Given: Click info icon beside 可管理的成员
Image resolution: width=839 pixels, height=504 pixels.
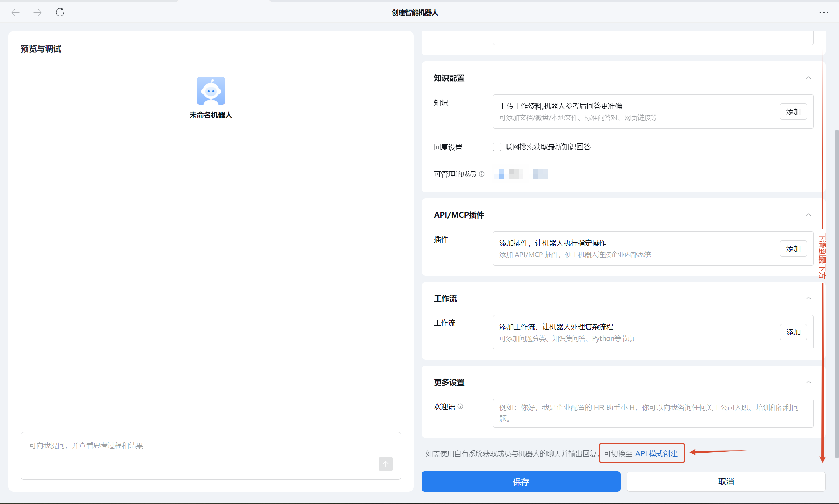Looking at the screenshot, I should [482, 174].
